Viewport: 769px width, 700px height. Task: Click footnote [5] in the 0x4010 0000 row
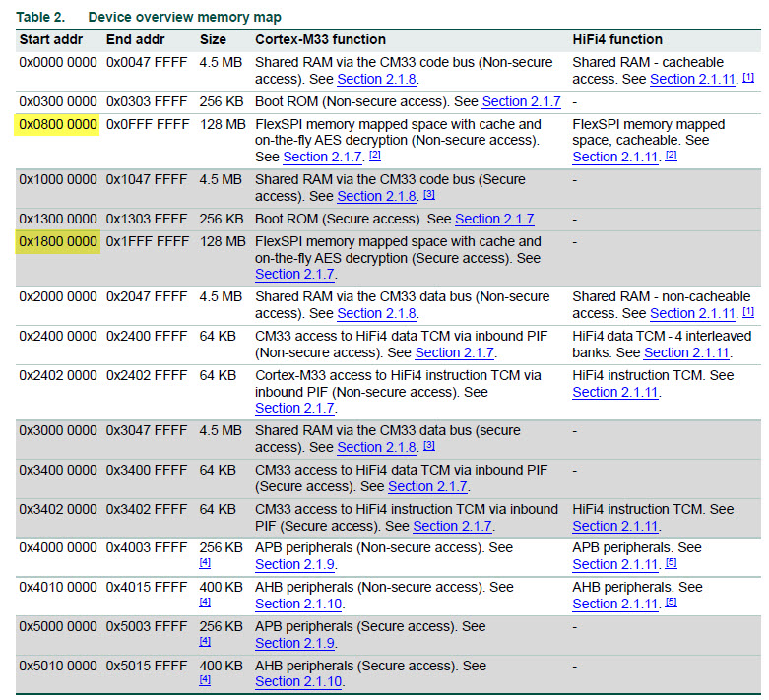[x=671, y=603]
